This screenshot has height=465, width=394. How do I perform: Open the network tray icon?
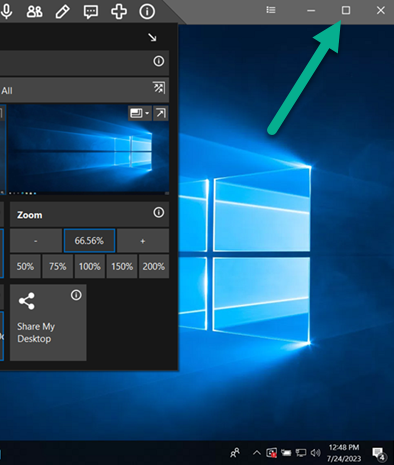click(301, 453)
